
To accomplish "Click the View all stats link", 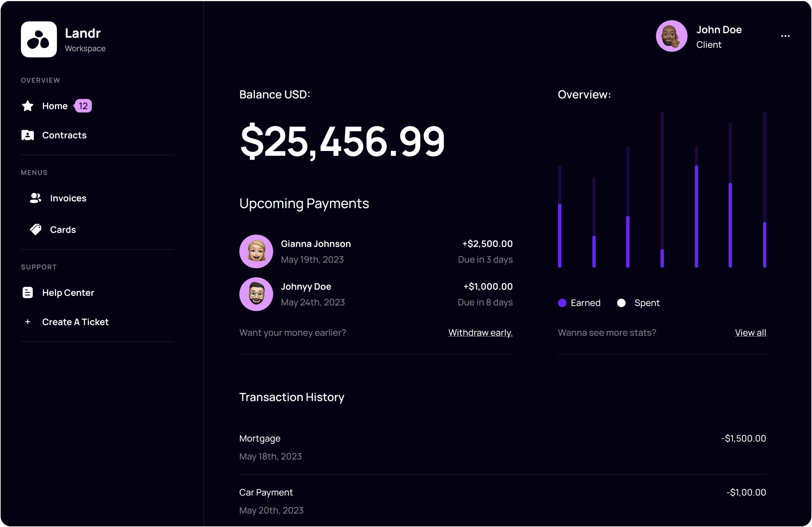I will (x=750, y=333).
